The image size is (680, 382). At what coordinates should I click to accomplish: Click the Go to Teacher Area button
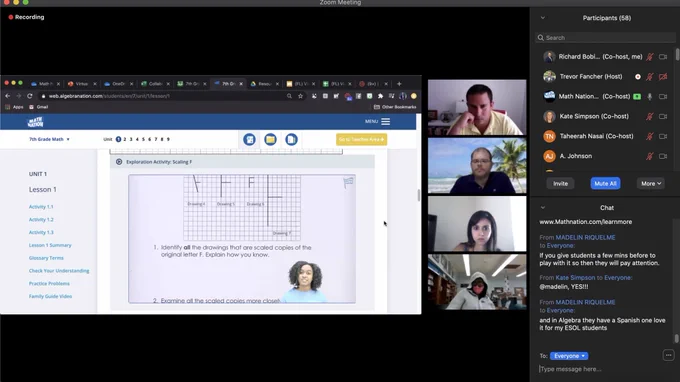361,140
